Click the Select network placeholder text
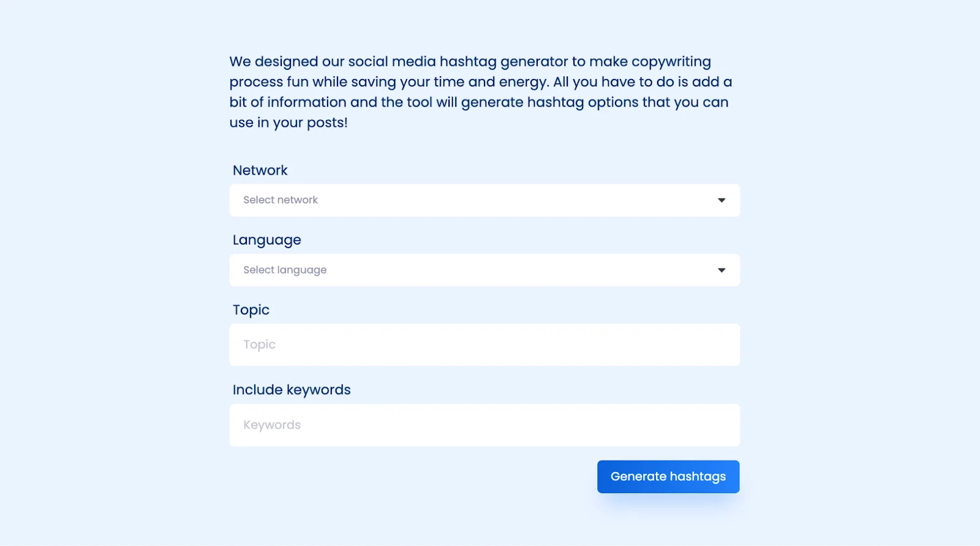This screenshot has width=980, height=546. coord(281,200)
